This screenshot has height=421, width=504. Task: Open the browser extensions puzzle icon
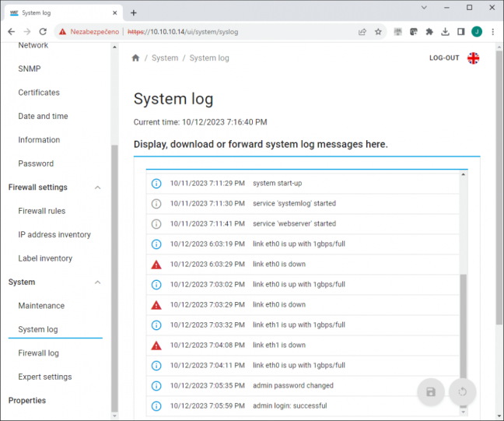[x=429, y=32]
